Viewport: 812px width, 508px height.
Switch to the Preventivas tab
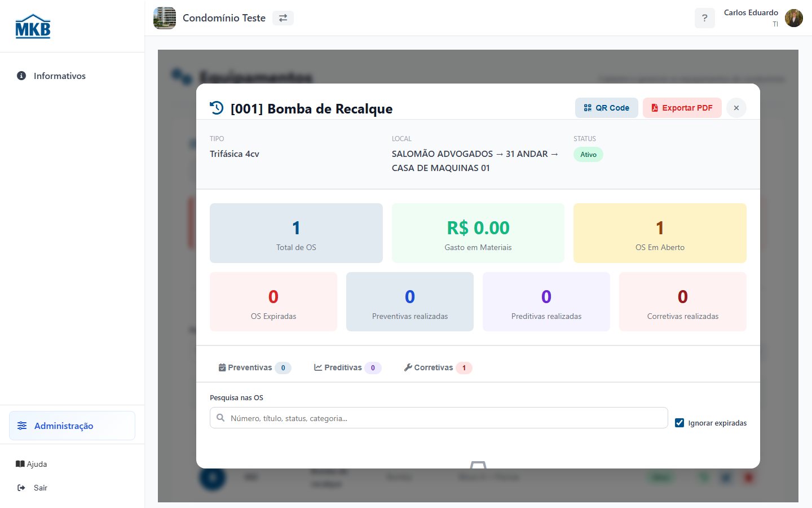(254, 367)
